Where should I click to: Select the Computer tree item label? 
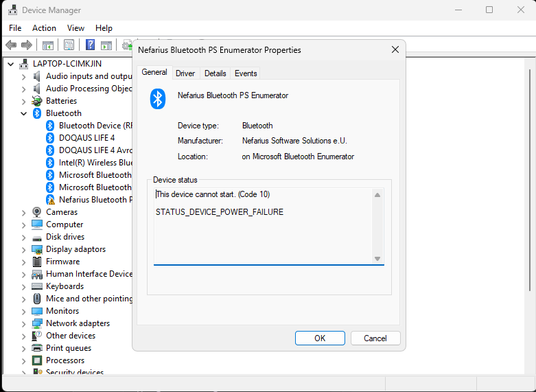pyautogui.click(x=65, y=224)
